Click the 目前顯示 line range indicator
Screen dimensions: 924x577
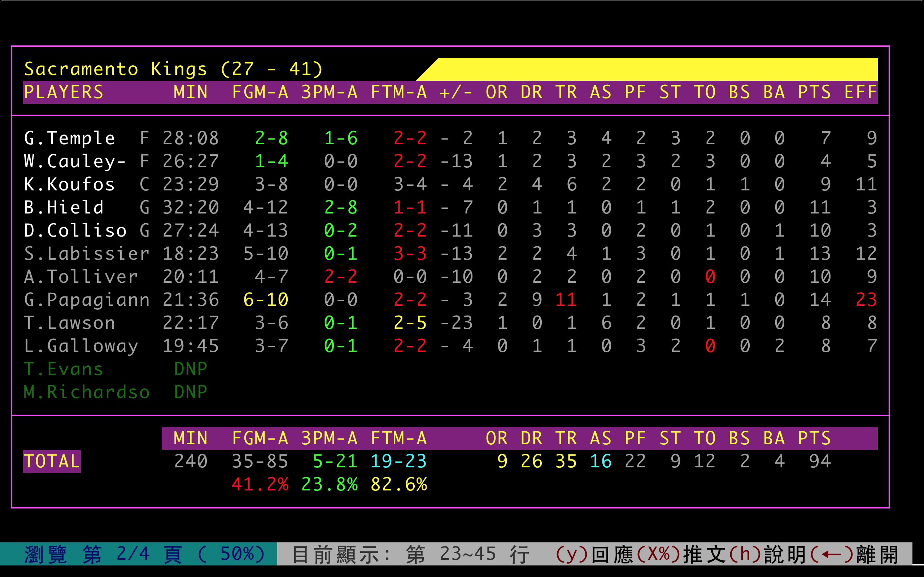point(410,554)
